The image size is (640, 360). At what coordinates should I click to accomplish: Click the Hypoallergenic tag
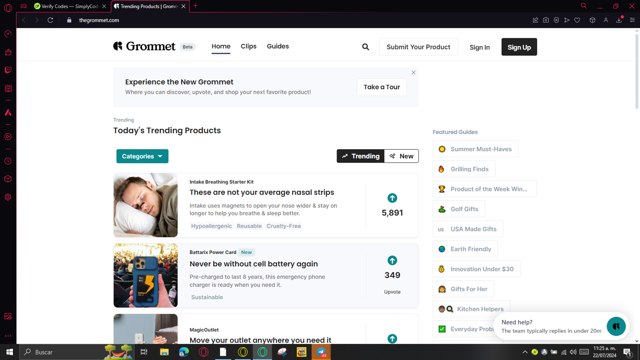pos(211,226)
